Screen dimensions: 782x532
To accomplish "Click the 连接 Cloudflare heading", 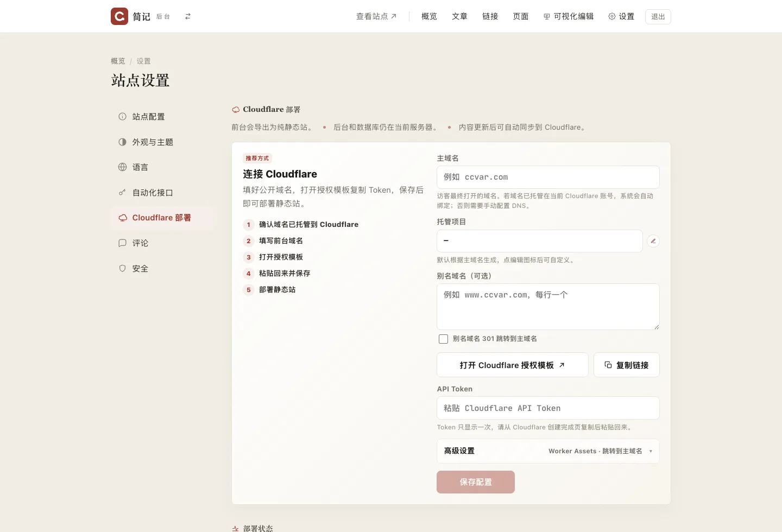I will point(280,174).
